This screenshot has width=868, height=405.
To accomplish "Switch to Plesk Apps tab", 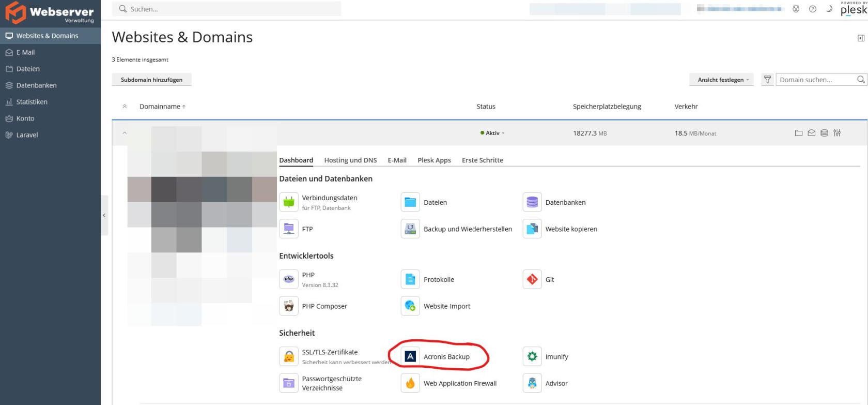I will (x=434, y=160).
